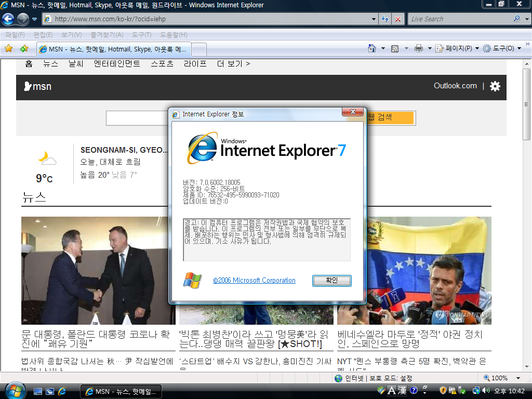Open the 편집(E) menu
532x399 pixels.
pyautogui.click(x=43, y=35)
